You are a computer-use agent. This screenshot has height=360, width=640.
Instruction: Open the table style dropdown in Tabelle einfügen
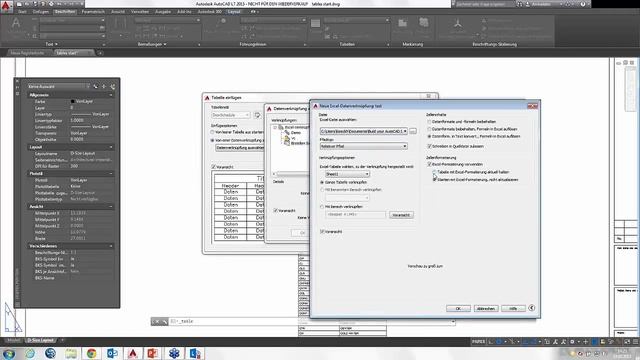click(x=247, y=115)
